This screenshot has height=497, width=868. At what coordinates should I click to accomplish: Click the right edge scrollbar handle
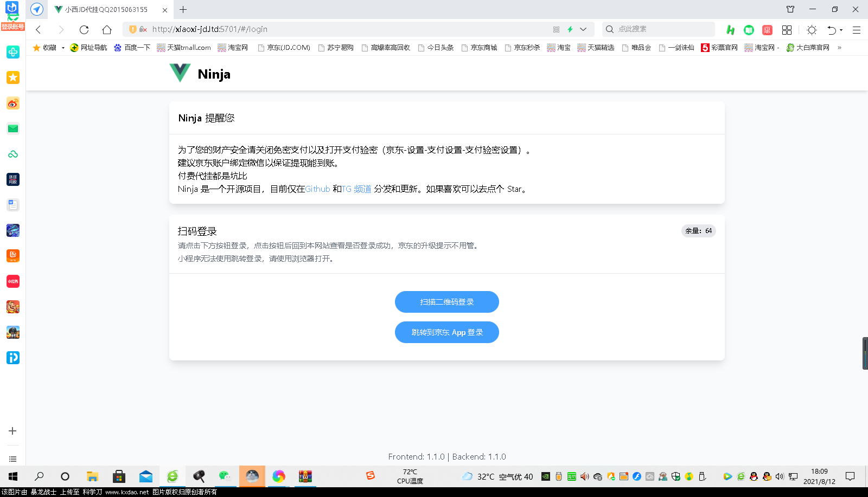point(865,353)
